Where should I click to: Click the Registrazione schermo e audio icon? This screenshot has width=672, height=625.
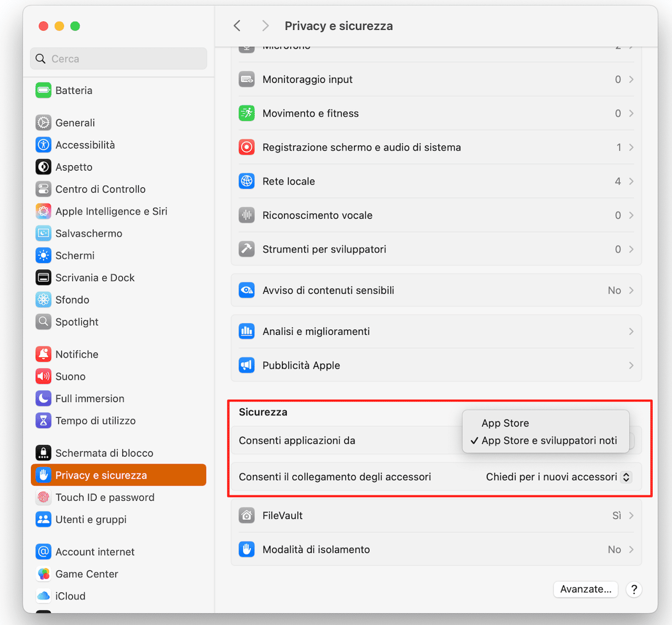[246, 147]
